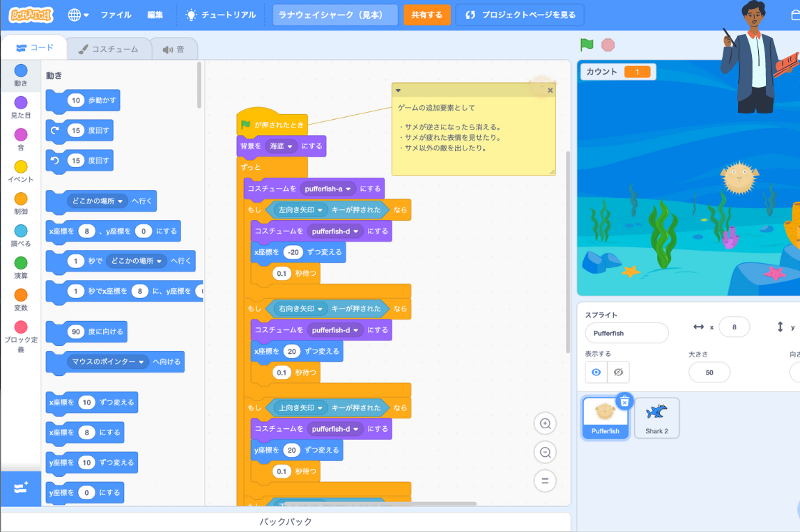Image resolution: width=800 pixels, height=532 pixels.
Task: Click the orange 共有する button
Action: 426,15
